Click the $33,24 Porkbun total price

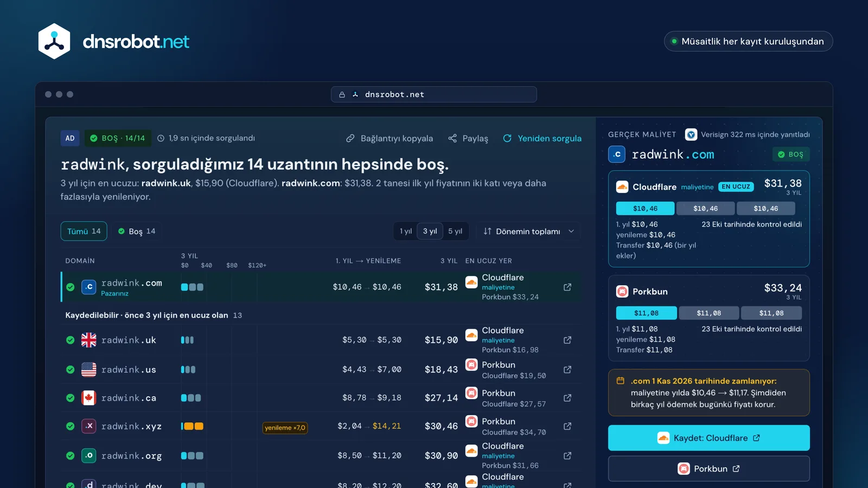783,288
